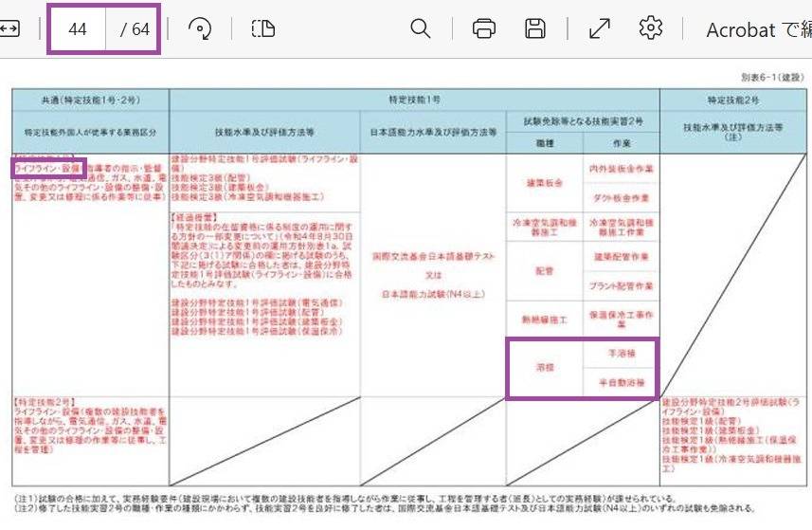
Task: Click the total page count 64
Action: pyautogui.click(x=135, y=29)
